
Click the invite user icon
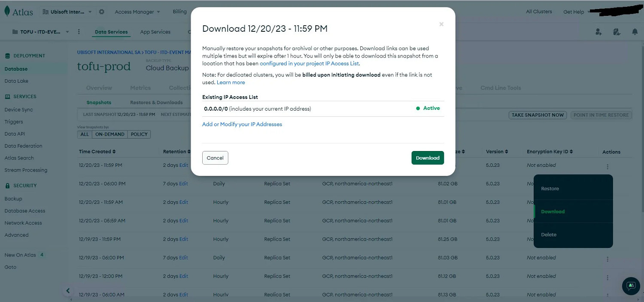click(598, 32)
